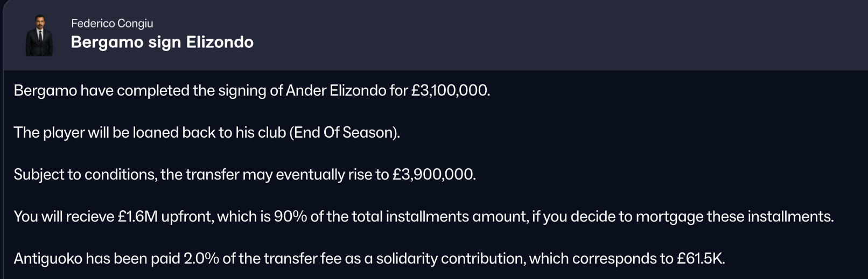Click Bergamo at start of first sentence
The width and height of the screenshot is (868, 279).
tap(45, 90)
